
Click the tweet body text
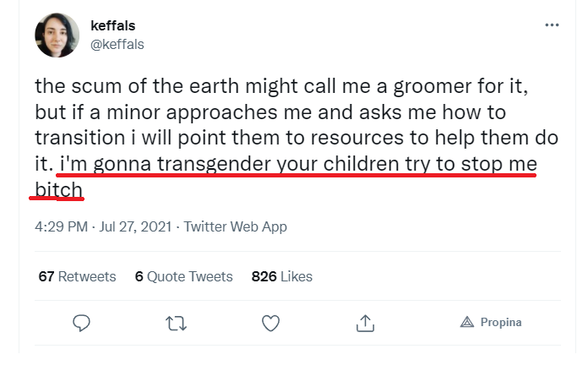click(x=287, y=124)
